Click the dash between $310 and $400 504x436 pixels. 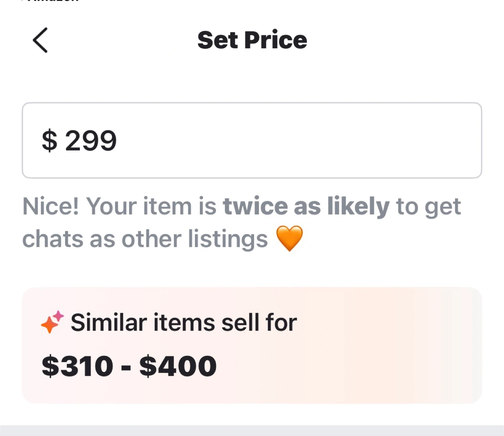[126, 367]
